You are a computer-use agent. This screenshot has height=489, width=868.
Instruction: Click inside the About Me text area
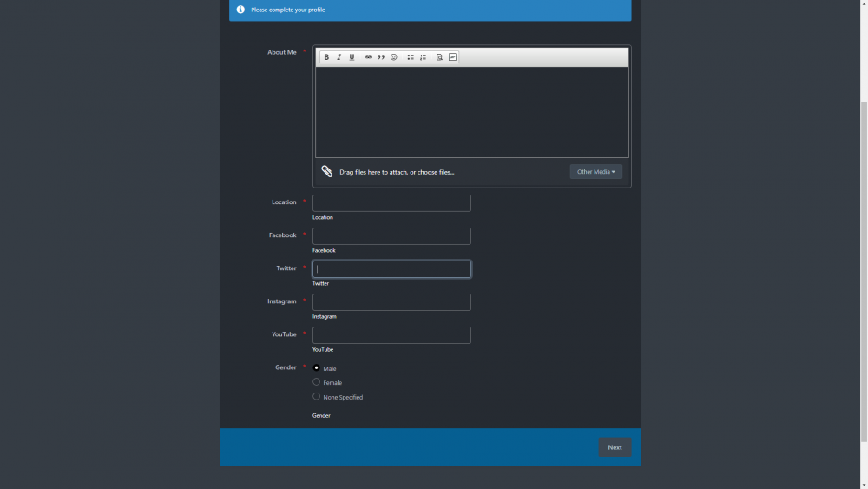(471, 112)
